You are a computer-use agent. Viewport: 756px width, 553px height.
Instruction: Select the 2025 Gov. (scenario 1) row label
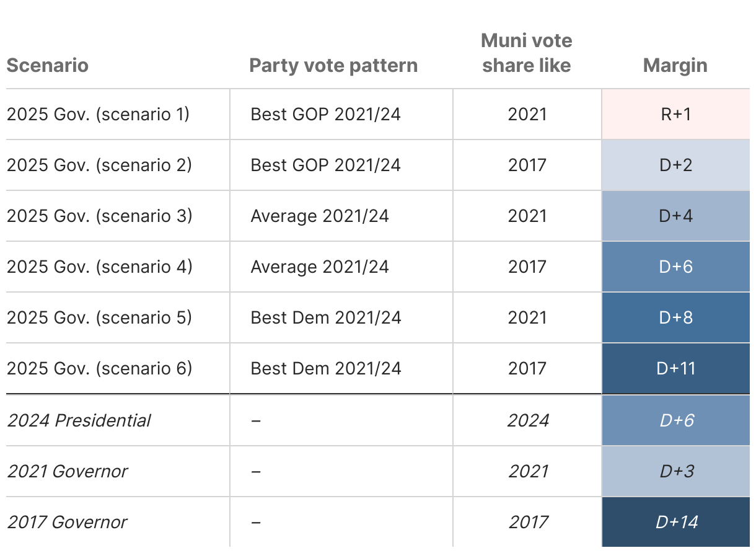coord(98,114)
